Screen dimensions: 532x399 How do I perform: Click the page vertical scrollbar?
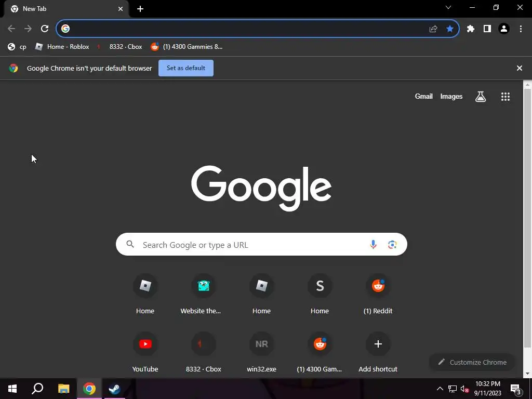click(x=527, y=217)
